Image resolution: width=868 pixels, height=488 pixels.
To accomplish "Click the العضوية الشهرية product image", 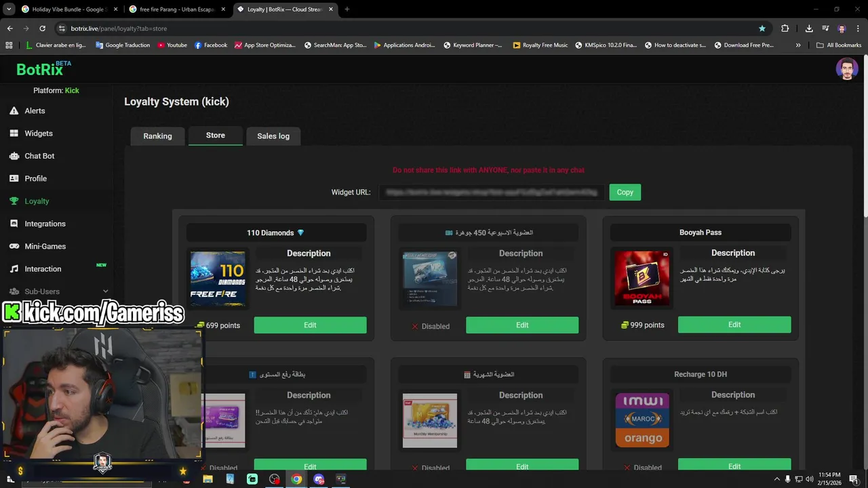I will coord(430,421).
